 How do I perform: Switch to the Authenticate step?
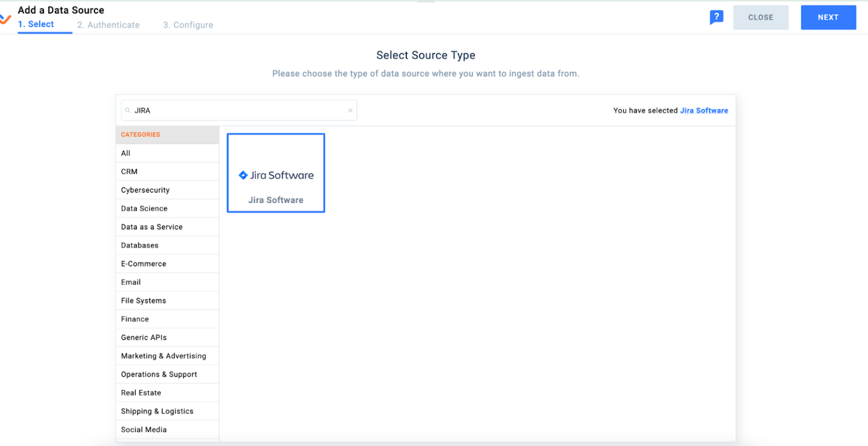[108, 25]
